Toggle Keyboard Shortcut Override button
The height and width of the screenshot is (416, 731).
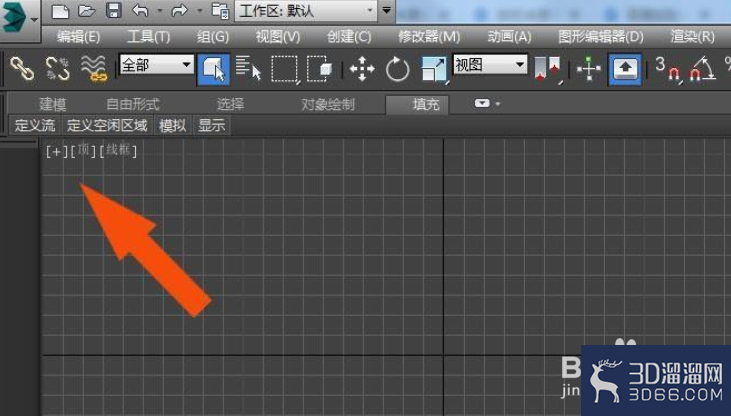(625, 69)
